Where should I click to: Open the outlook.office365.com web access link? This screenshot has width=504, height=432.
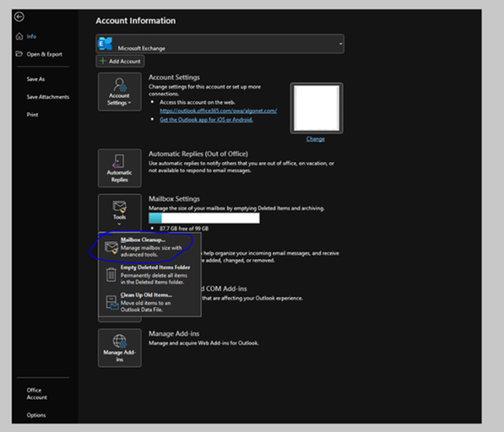pyautogui.click(x=218, y=111)
